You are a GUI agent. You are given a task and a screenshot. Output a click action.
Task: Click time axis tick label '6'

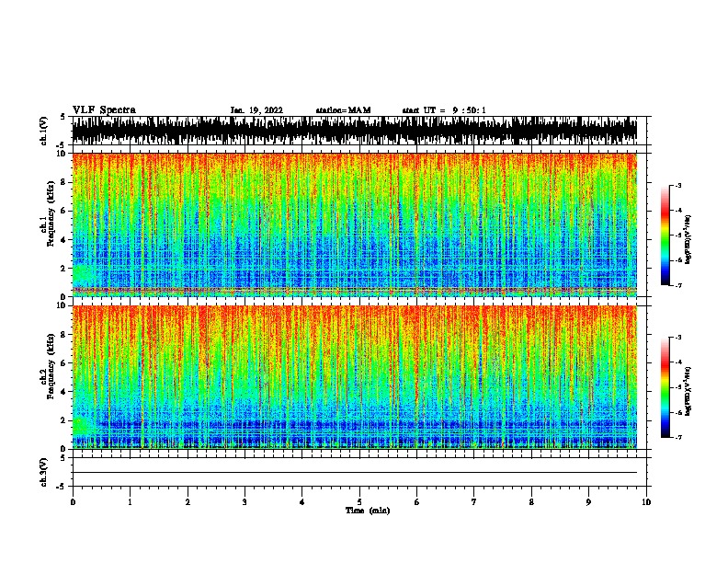point(416,502)
